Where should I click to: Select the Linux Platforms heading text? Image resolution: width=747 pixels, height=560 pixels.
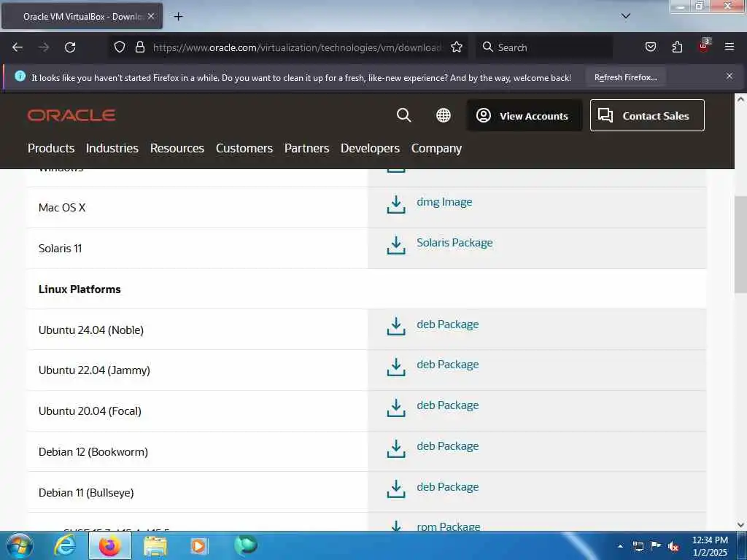(80, 289)
